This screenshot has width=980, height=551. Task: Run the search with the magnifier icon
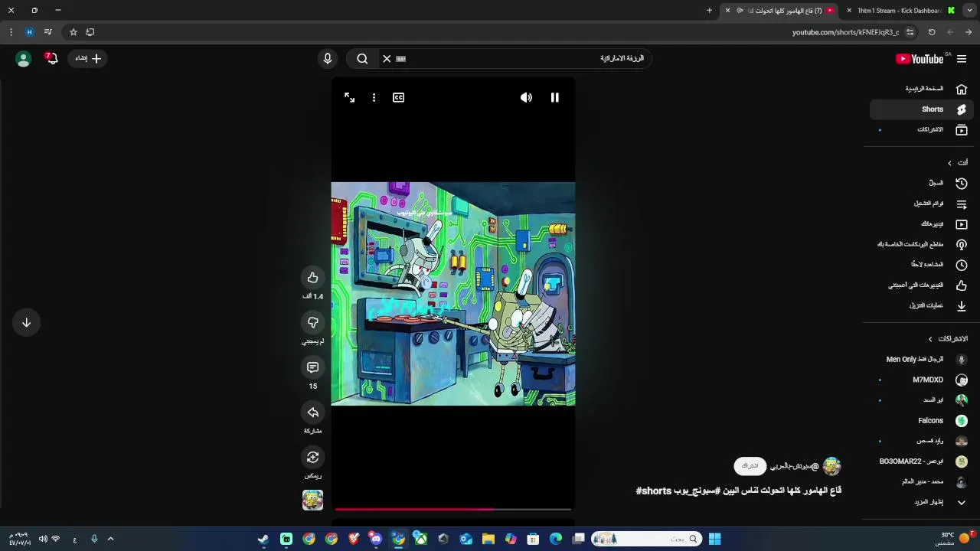362,58
